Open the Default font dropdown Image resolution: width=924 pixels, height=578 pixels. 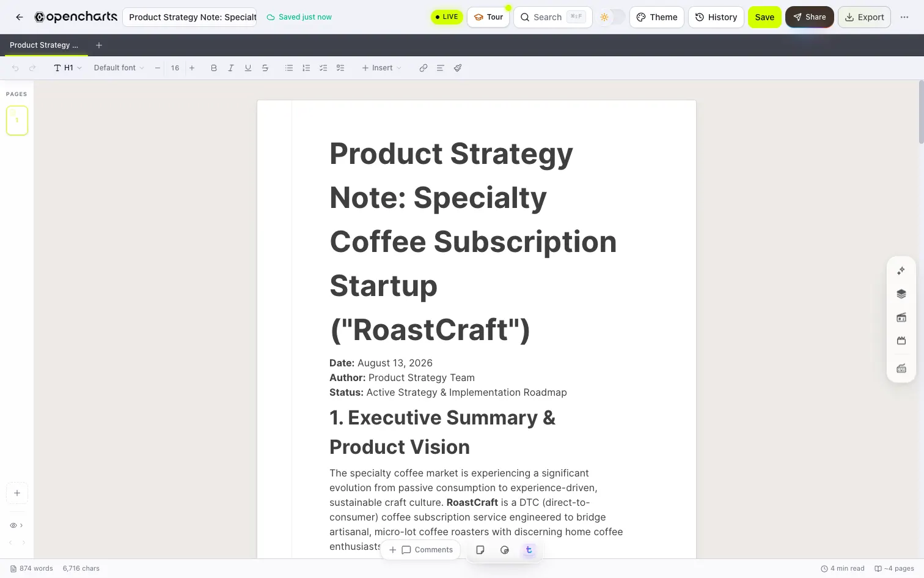[x=119, y=68]
